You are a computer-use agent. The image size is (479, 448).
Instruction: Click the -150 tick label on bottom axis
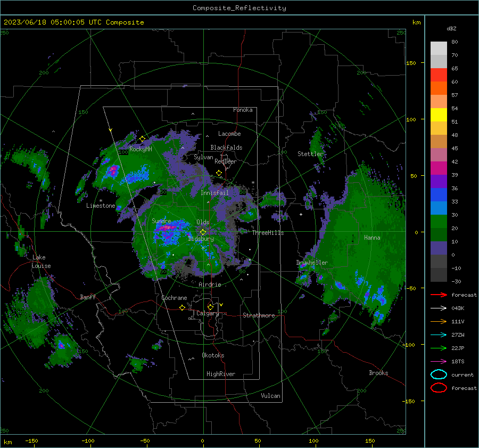point(31,441)
